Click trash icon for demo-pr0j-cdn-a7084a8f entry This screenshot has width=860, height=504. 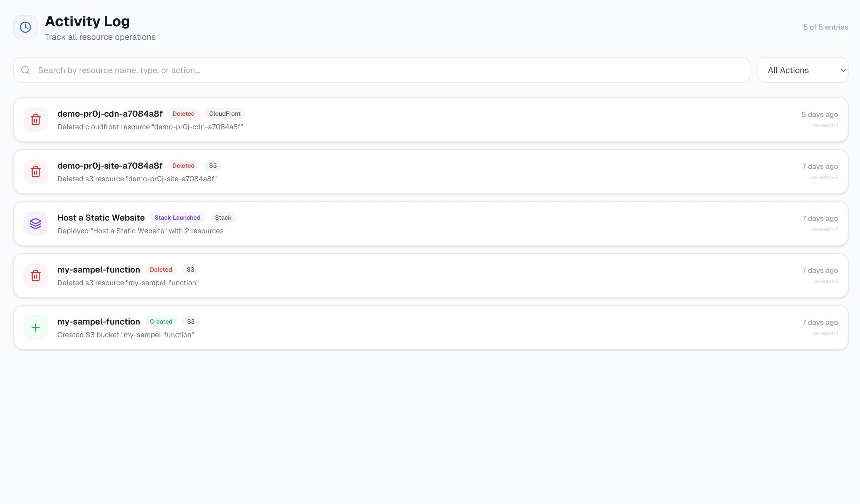35,120
